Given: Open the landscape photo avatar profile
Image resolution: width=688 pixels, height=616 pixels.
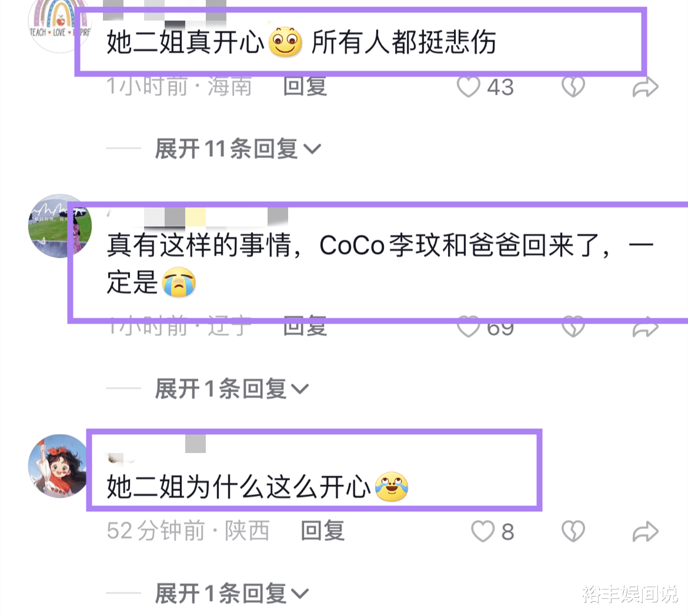Looking at the screenshot, I should [x=59, y=226].
